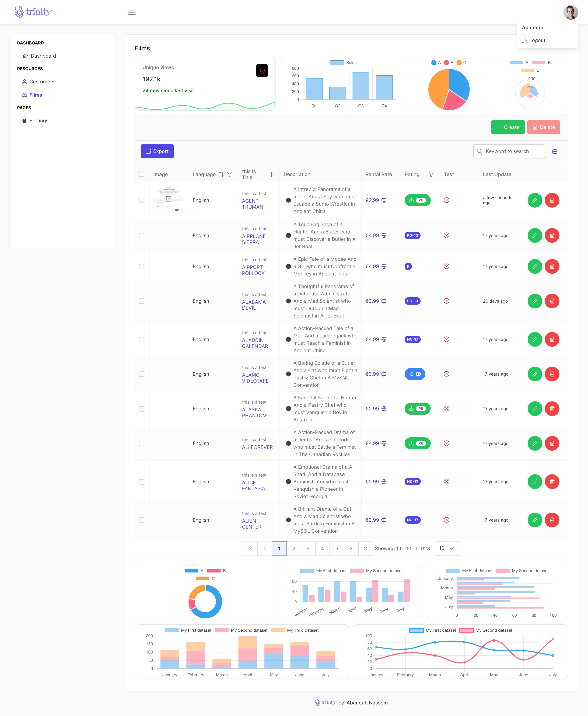Sort by Title column arrows
Screen dimensions: 588x716
pyautogui.click(x=273, y=174)
